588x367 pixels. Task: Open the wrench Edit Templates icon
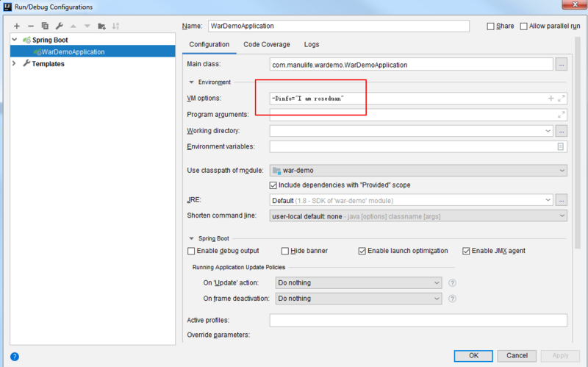[x=60, y=26]
